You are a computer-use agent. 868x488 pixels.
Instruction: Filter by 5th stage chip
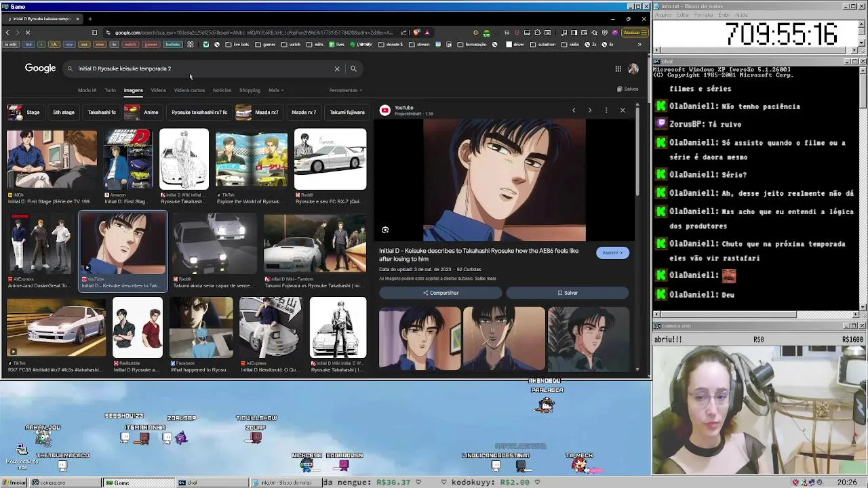[x=64, y=113]
